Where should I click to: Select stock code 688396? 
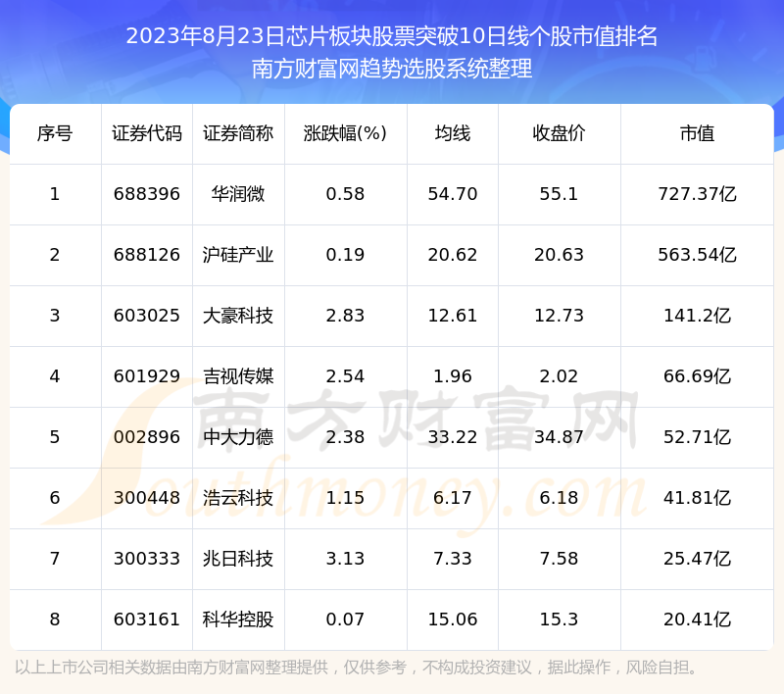coord(146,194)
